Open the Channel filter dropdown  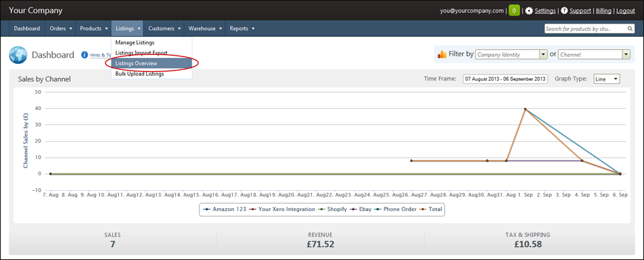[x=594, y=54]
